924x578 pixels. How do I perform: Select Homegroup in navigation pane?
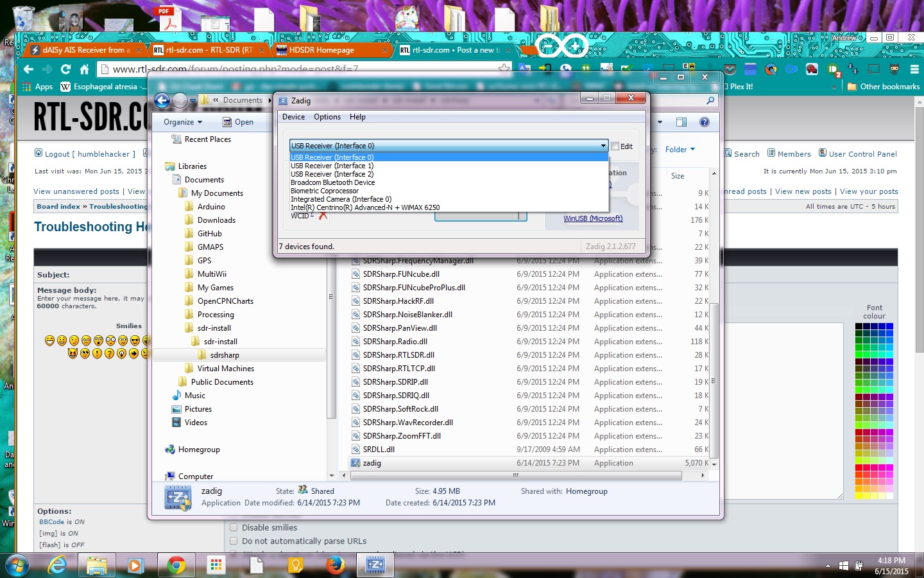click(199, 450)
